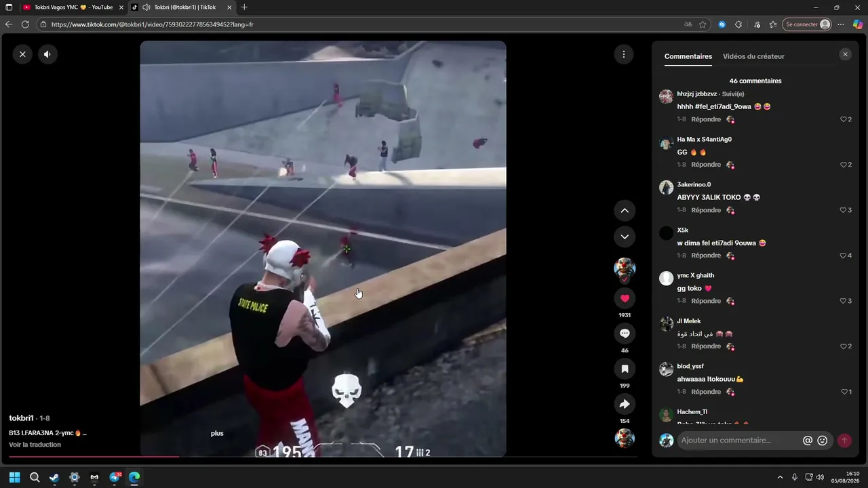Screen dimensions: 868x488
Task: Open a new browser tab
Action: click(x=244, y=7)
